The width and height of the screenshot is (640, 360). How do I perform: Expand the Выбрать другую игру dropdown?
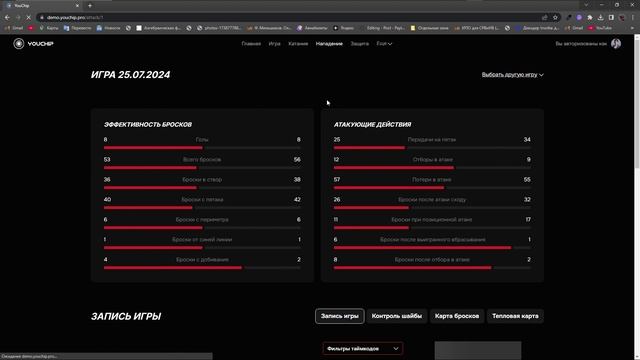pos(513,75)
